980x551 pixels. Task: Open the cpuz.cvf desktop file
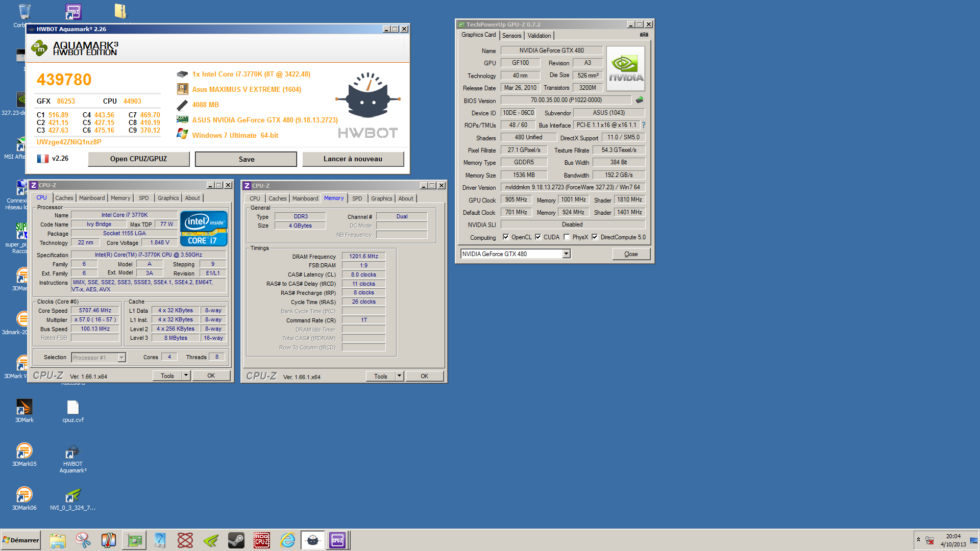(73, 411)
